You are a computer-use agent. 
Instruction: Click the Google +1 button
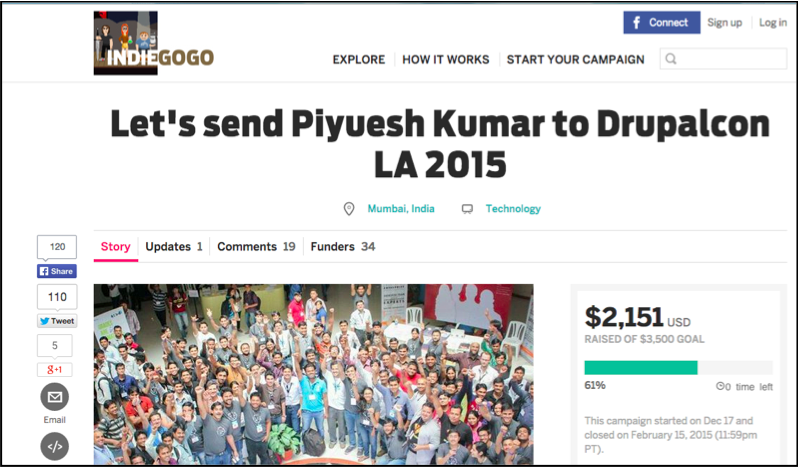point(55,370)
